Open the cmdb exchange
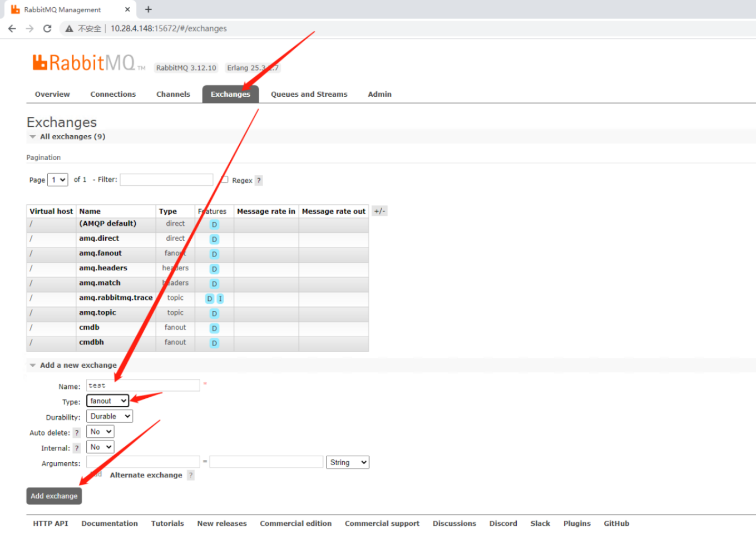 coord(89,328)
